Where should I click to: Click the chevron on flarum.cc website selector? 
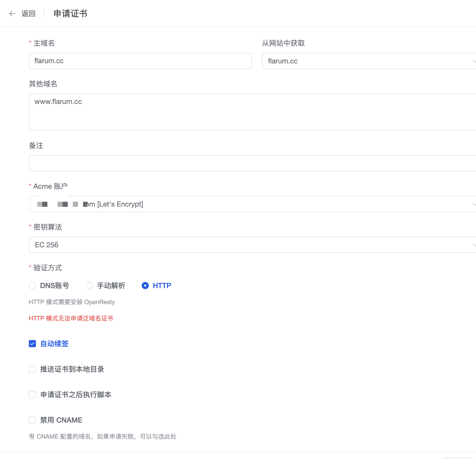pyautogui.click(x=473, y=61)
